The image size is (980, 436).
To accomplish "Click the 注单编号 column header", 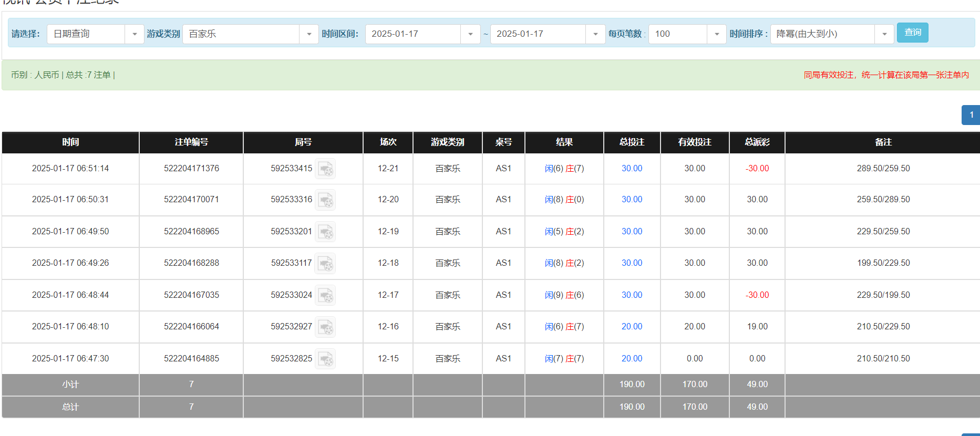I will (x=191, y=142).
